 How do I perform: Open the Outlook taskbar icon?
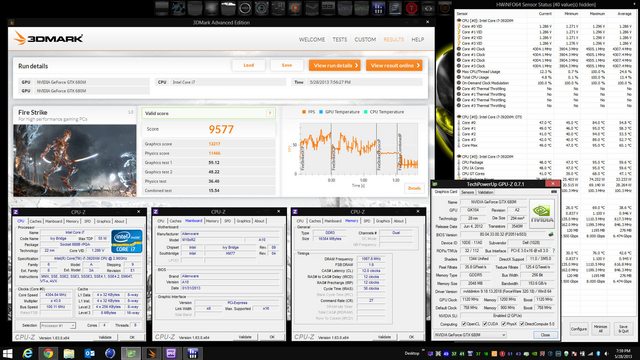89,353
